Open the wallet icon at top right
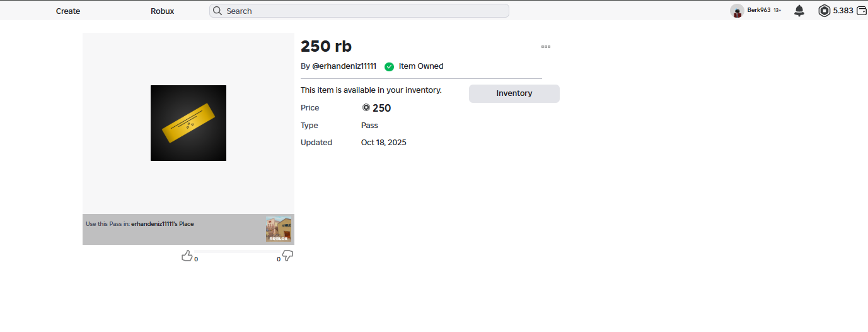Screen dimensions: 868x332 pos(861,11)
